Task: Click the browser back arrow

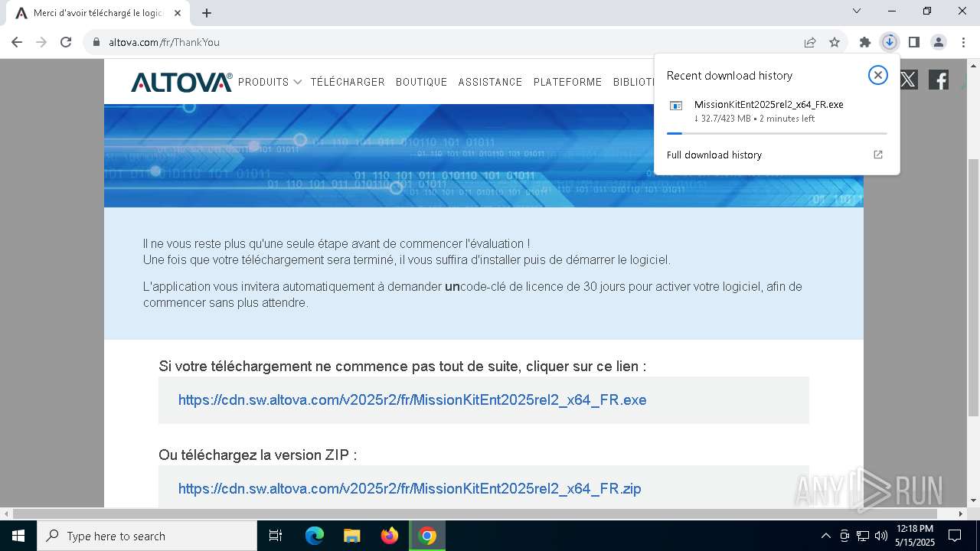Action: pyautogui.click(x=17, y=42)
